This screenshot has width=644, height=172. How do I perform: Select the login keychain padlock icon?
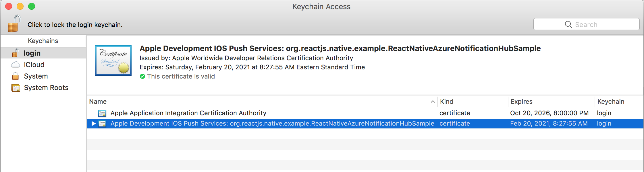[16, 53]
